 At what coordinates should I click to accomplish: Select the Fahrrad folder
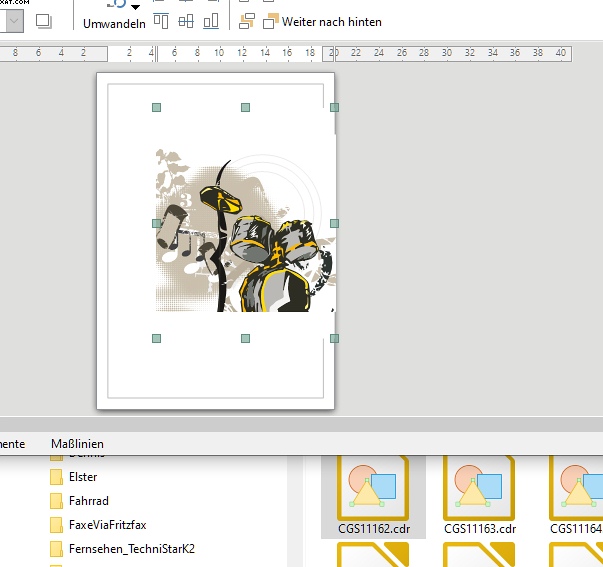pyautogui.click(x=88, y=501)
